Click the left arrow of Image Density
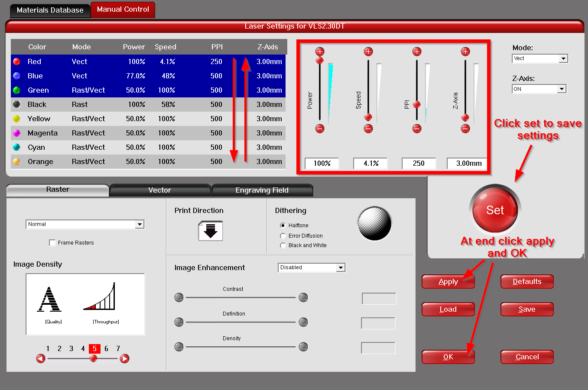 (41, 358)
